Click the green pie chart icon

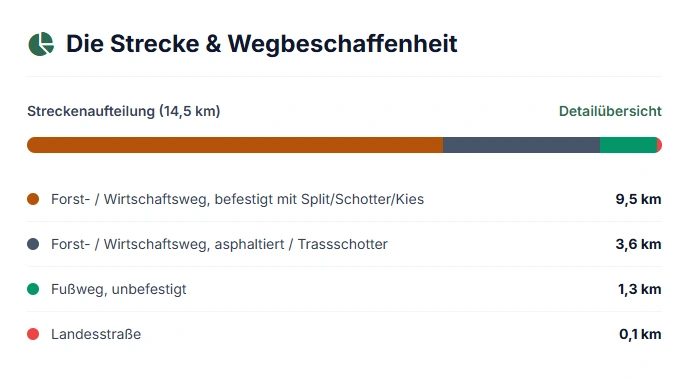41,44
